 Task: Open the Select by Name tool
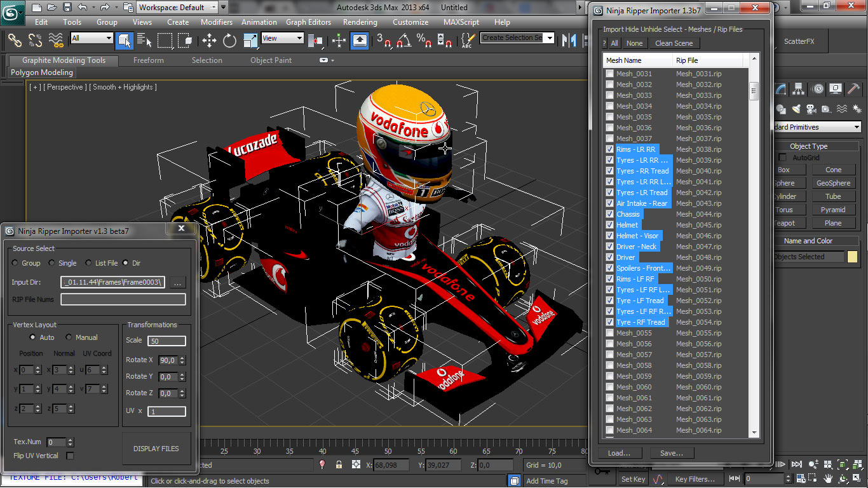[144, 41]
